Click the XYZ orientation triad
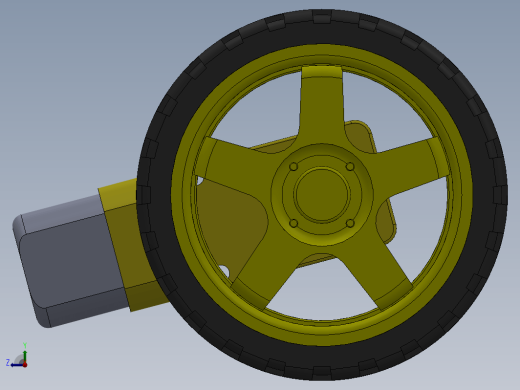This screenshot has height=390, width=520. (x=17, y=356)
